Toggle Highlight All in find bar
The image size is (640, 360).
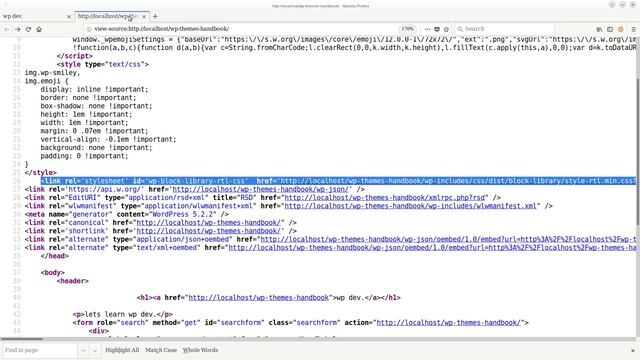tap(122, 350)
